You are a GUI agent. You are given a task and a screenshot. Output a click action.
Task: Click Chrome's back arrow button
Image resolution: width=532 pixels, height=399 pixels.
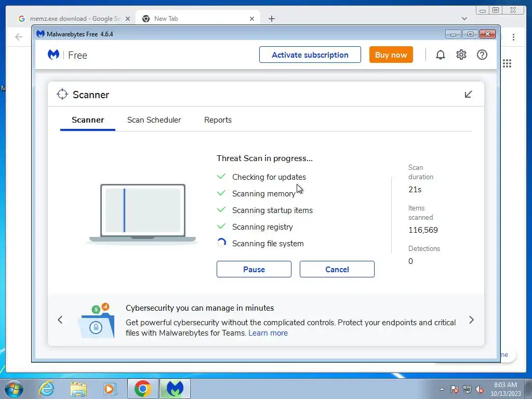click(19, 37)
